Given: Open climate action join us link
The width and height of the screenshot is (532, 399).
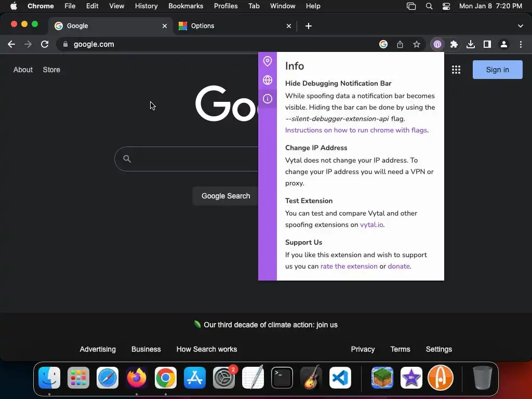Looking at the screenshot, I should pyautogui.click(x=270, y=325).
